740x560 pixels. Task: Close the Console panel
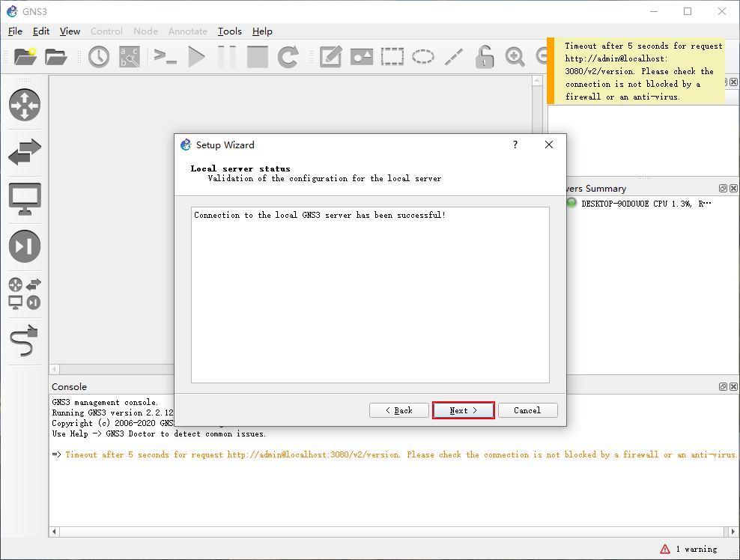pos(733,387)
